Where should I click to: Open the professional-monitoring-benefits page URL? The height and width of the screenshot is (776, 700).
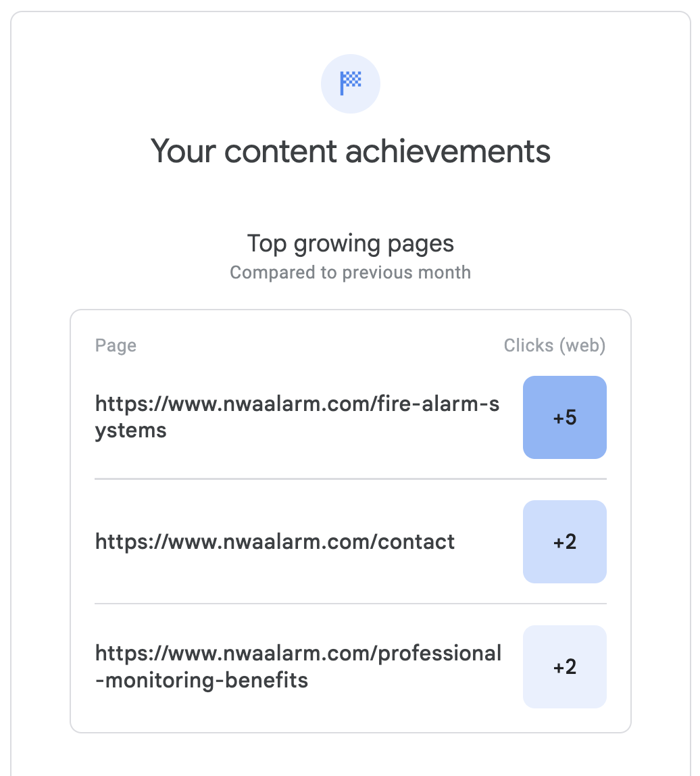(298, 654)
